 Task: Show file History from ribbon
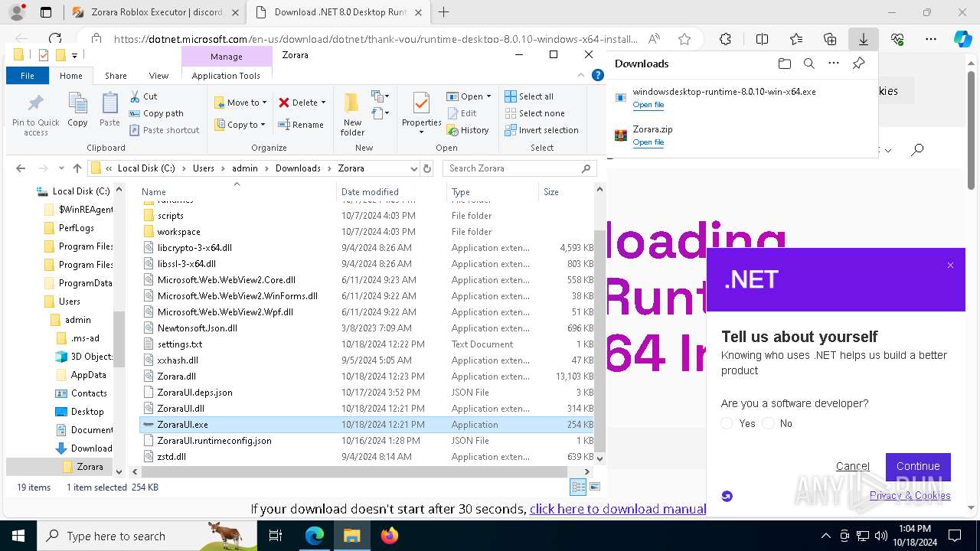click(468, 130)
